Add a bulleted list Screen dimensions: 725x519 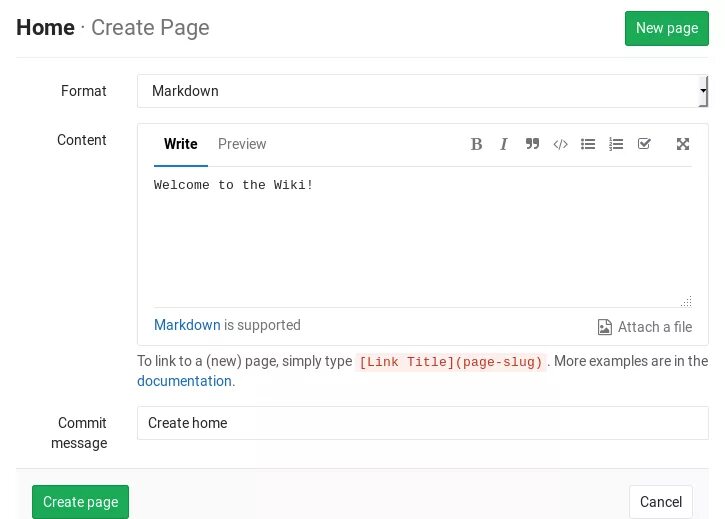(588, 144)
